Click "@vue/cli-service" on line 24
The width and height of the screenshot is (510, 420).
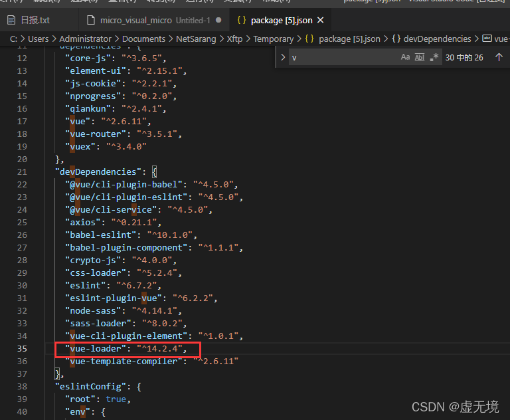coord(111,210)
